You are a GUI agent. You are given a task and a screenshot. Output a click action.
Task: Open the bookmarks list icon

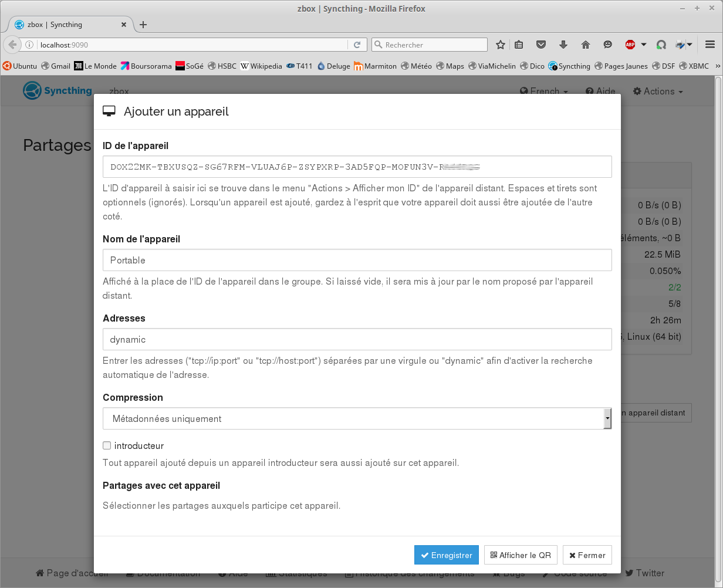point(519,45)
